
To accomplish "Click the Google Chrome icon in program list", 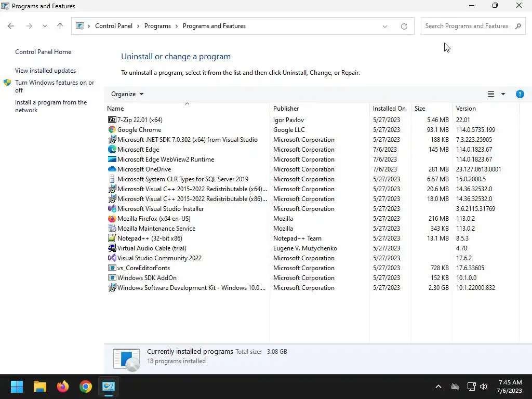I will coord(112,129).
